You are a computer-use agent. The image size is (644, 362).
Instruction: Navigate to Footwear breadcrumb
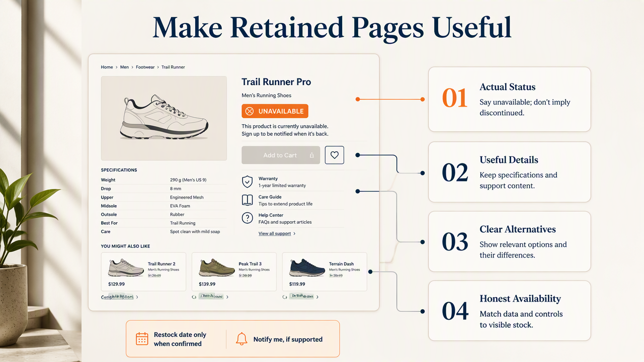145,67
